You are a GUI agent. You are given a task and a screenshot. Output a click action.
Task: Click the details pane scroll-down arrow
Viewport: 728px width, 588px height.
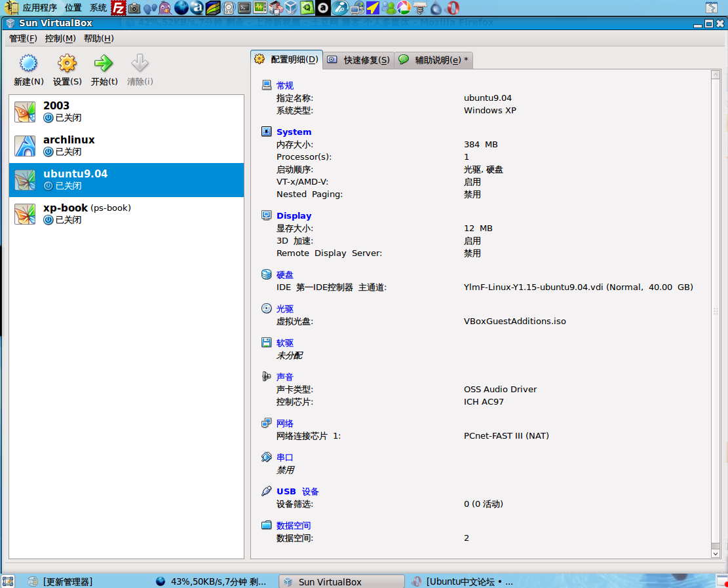coord(716,553)
